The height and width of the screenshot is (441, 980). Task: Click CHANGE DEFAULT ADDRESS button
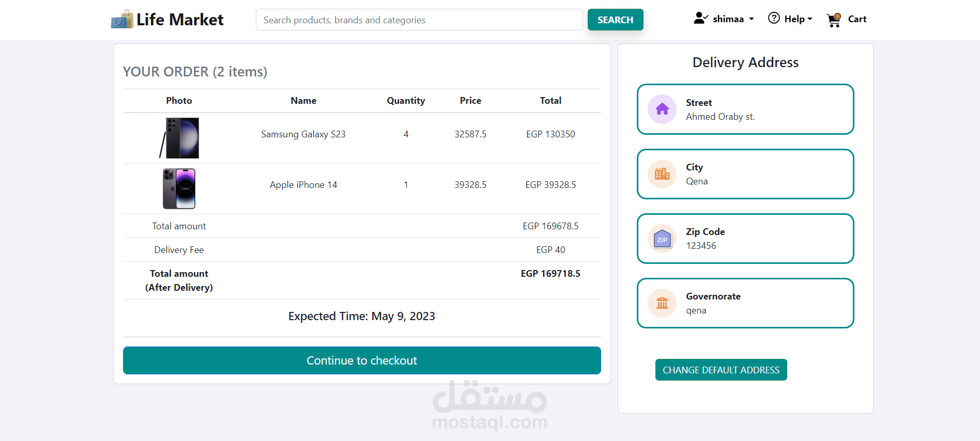(x=721, y=370)
